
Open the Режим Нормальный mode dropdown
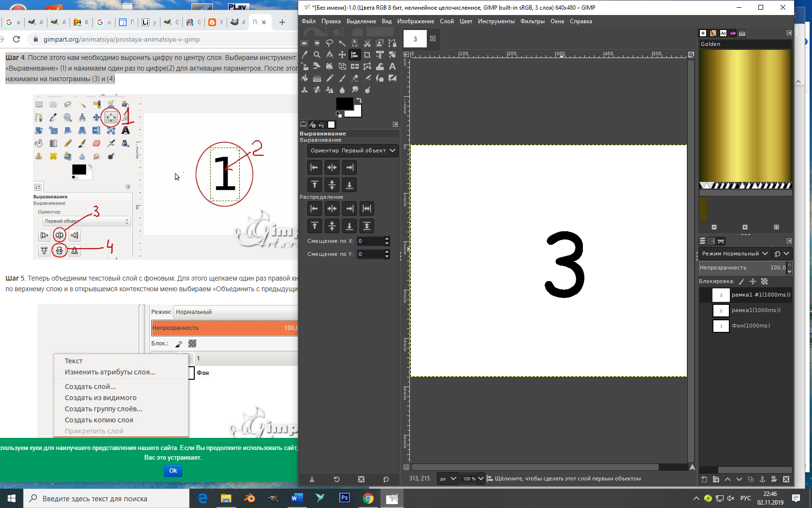[734, 254]
